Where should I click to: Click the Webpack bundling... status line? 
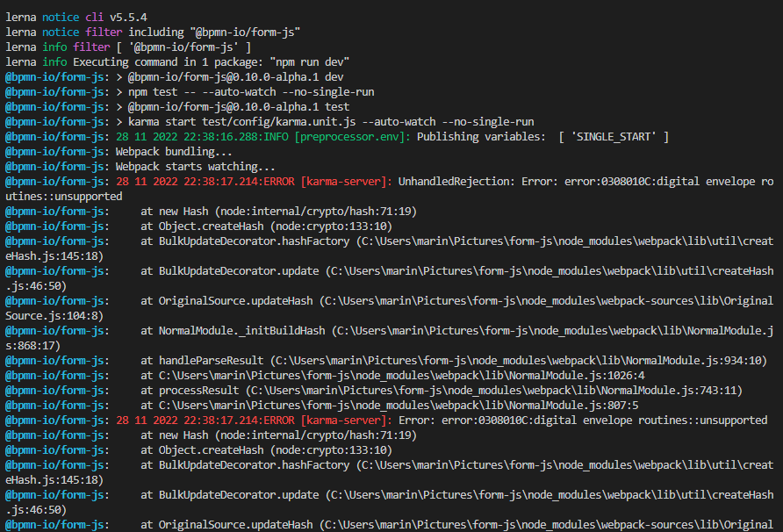click(x=176, y=151)
